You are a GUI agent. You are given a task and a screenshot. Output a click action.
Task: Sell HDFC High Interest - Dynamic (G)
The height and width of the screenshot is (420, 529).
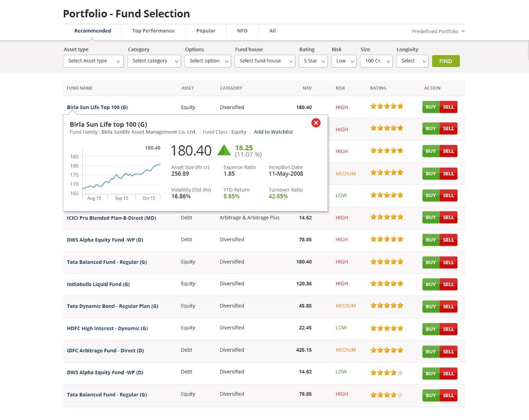pos(449,329)
